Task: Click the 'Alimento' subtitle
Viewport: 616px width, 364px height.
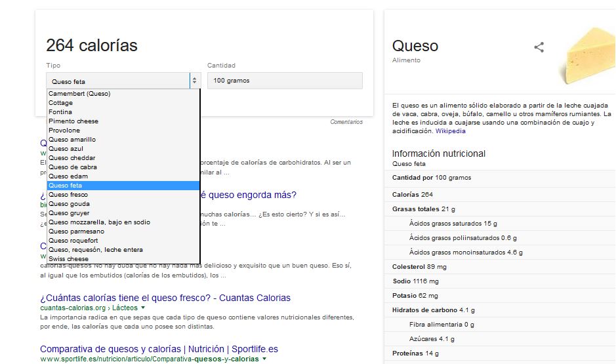Action: [406, 60]
